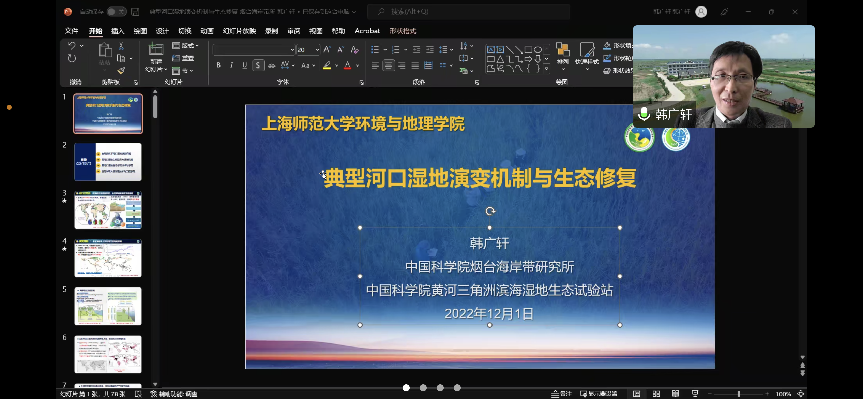863x399 pixels.
Task: Select slide 3 thumbnail in slide panel
Action: 108,210
